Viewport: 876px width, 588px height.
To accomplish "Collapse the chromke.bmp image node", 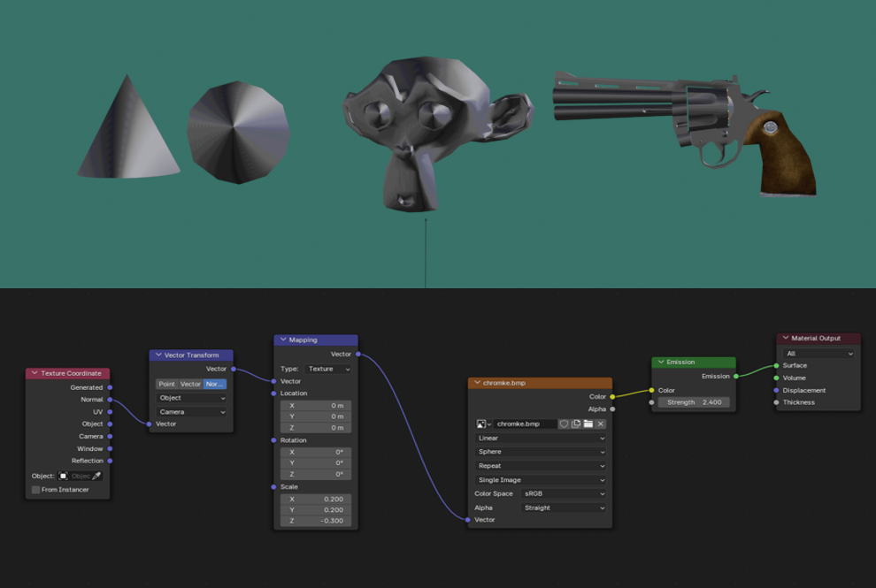I will tap(477, 383).
